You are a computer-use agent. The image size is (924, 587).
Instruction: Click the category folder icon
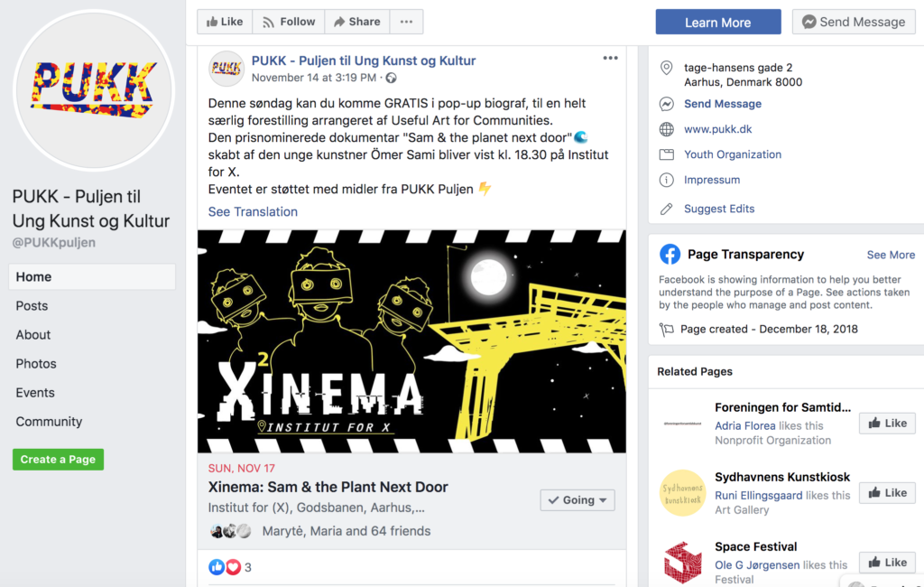click(667, 154)
